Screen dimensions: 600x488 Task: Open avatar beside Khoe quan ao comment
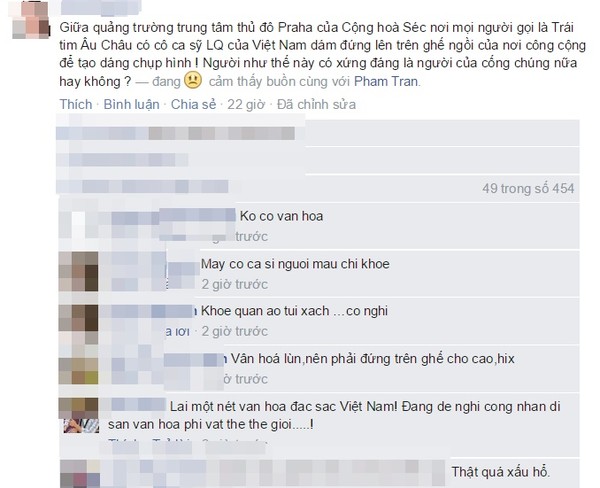(x=78, y=318)
